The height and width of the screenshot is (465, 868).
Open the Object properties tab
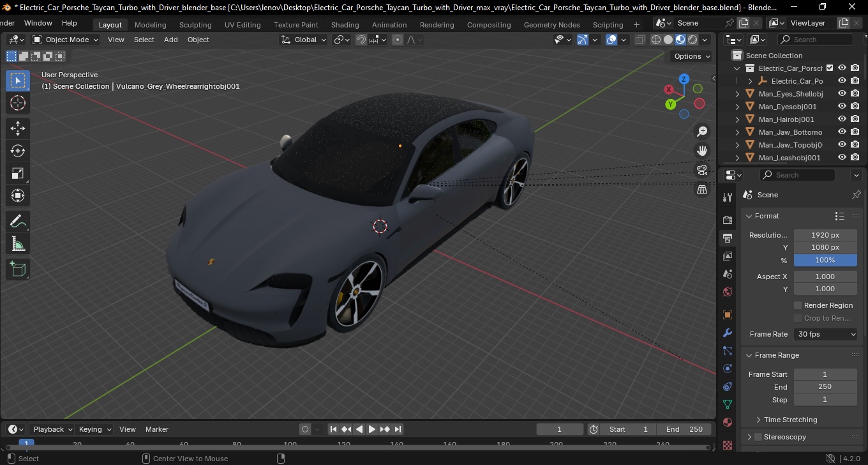(727, 315)
